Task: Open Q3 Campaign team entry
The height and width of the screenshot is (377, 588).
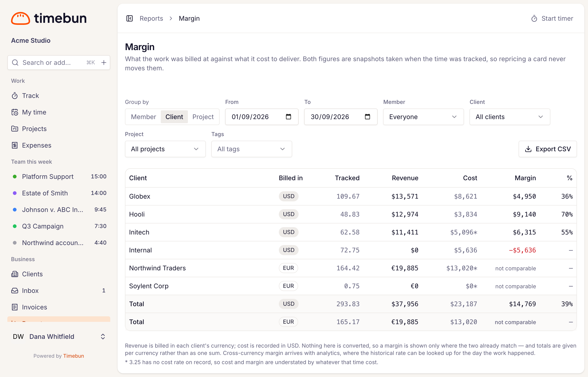Action: point(59,226)
